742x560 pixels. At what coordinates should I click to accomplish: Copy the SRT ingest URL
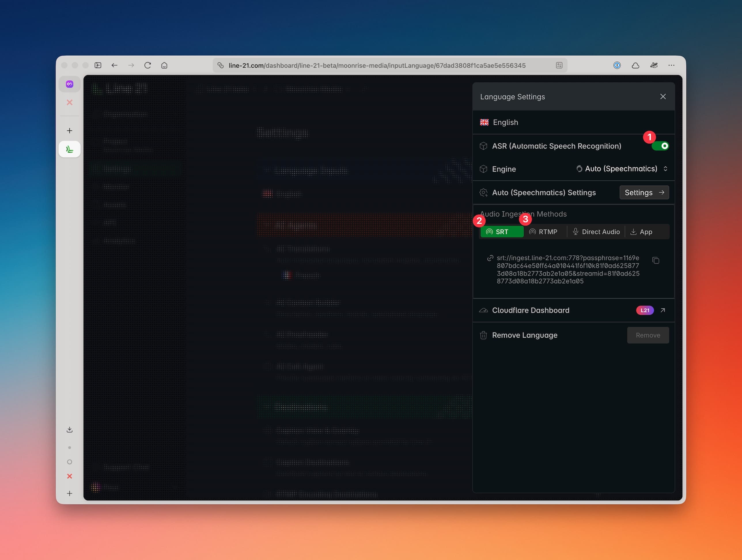click(656, 261)
